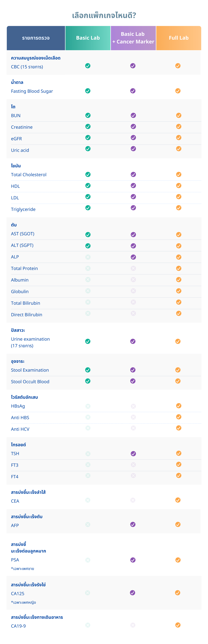This screenshot has height=644, width=208.
Task: Click the เลือกแพ็กเกจไหนดี? page heading
Action: coord(104,16)
